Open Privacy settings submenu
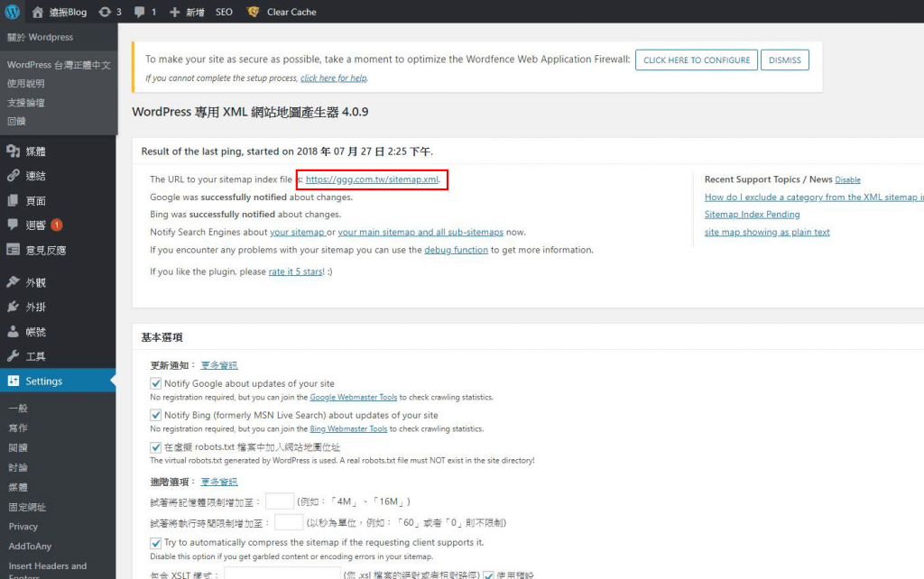Screen dimensions: 924x579 23,527
